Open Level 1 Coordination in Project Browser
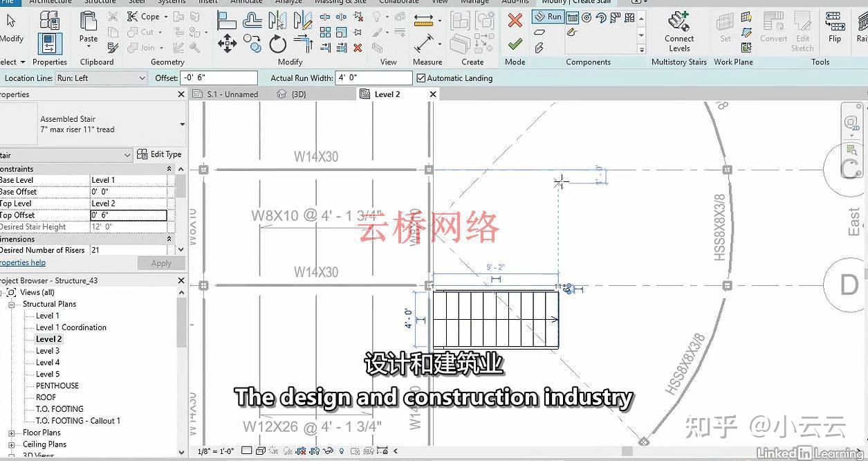The image size is (868, 461). tap(71, 327)
